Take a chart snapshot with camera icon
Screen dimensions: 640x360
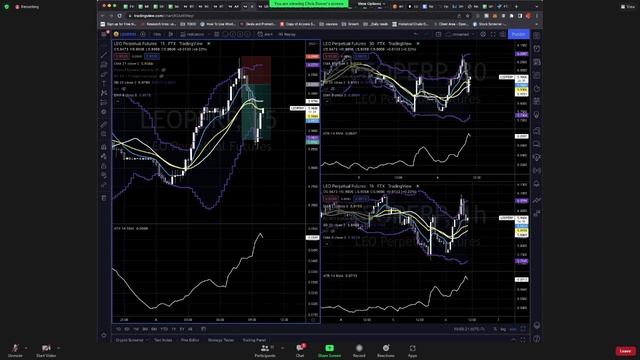[x=502, y=34]
